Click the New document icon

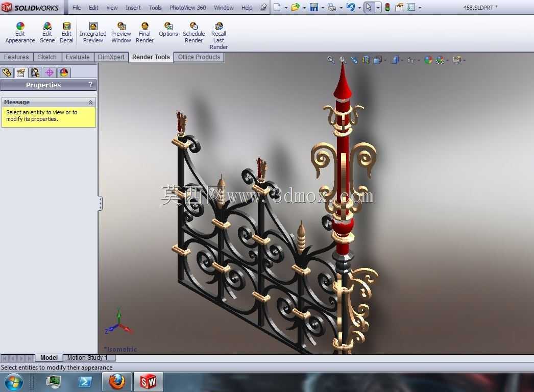tap(277, 7)
